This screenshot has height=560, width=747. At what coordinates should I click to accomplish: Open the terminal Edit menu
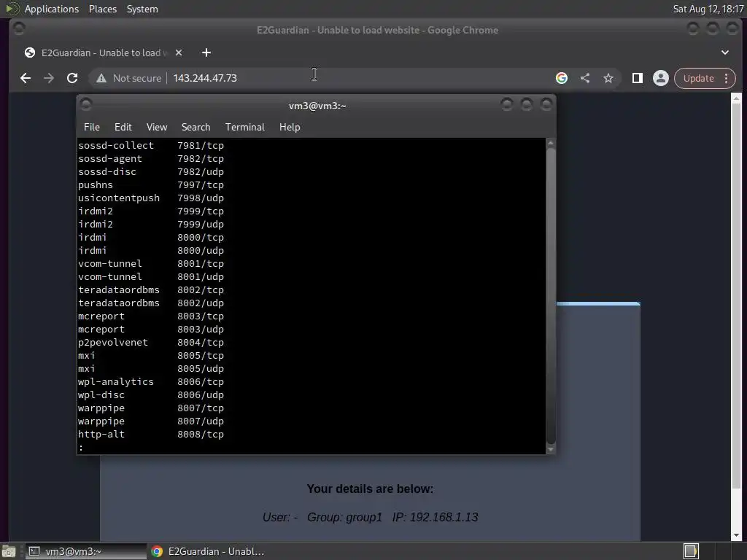(123, 127)
